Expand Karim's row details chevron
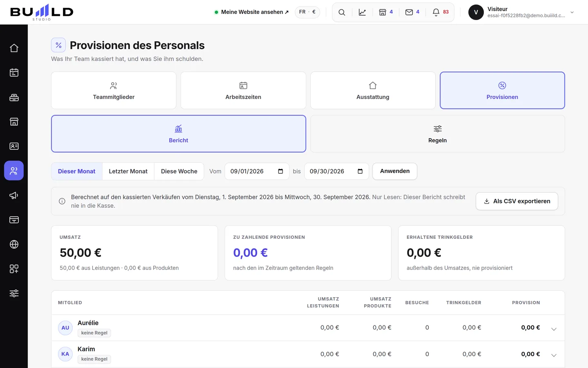Screen dimensions: 588x368 tap(554, 355)
